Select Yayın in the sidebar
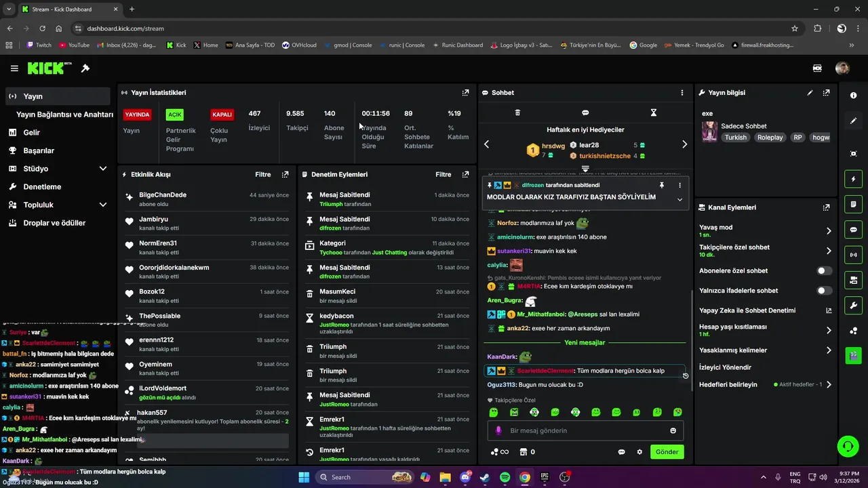Screen dimensions: 868x488 [58, 96]
